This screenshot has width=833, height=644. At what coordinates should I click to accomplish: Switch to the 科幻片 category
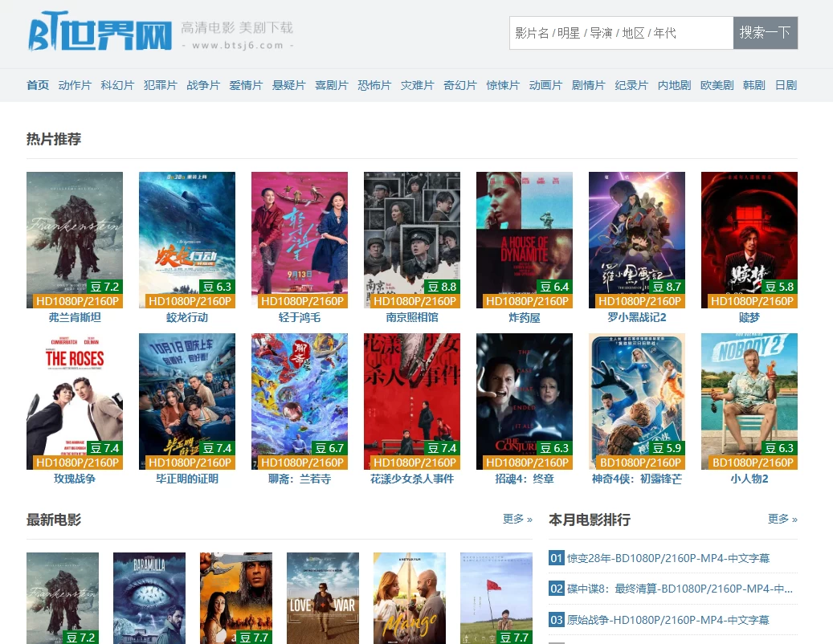(117, 85)
